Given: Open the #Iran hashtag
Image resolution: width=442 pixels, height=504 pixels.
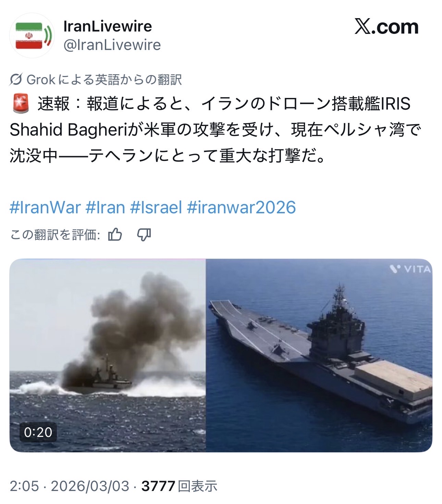Looking at the screenshot, I should (x=105, y=207).
